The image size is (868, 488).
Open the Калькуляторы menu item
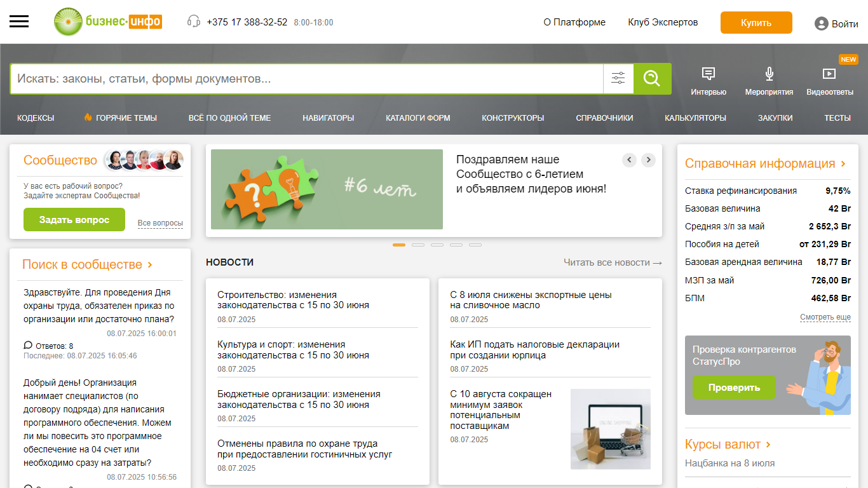[695, 118]
